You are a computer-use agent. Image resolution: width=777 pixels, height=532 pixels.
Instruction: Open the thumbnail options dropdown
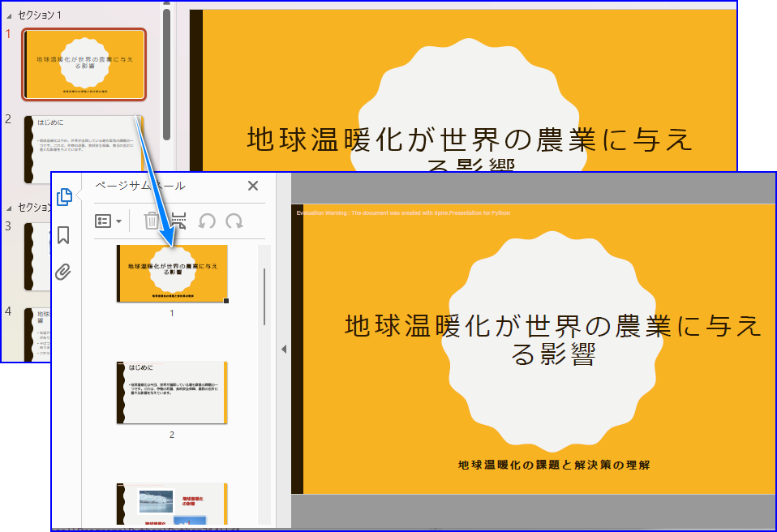pos(108,221)
